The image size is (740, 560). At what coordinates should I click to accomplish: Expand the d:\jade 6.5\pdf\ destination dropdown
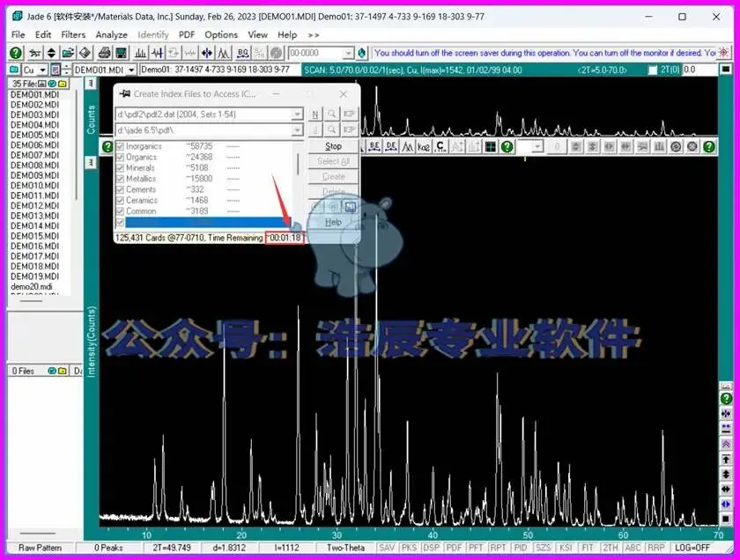point(297,129)
